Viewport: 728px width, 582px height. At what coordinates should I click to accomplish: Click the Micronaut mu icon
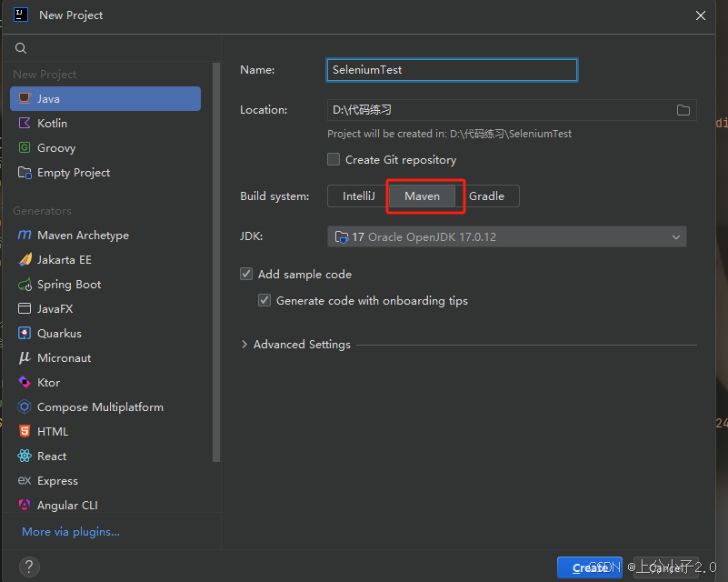pos(25,357)
